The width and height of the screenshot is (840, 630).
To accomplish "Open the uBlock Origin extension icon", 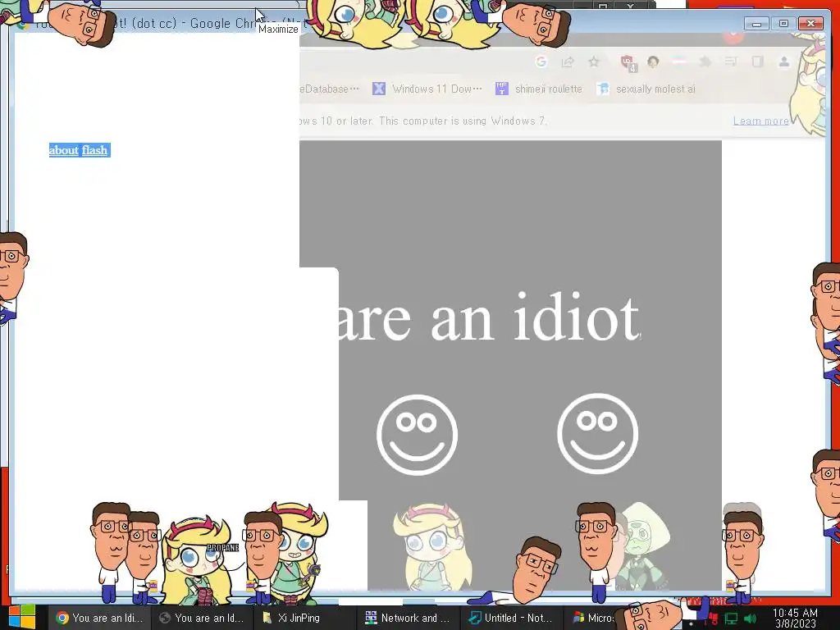I will coord(628,62).
